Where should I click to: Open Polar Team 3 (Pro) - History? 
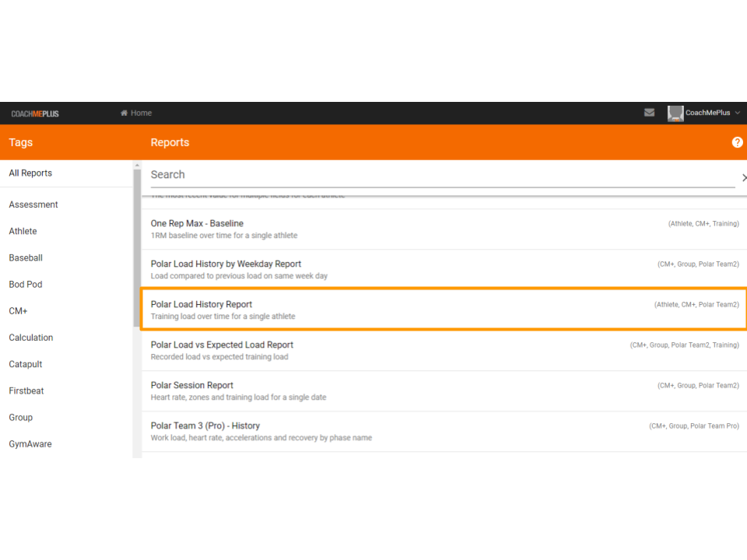tap(444, 432)
